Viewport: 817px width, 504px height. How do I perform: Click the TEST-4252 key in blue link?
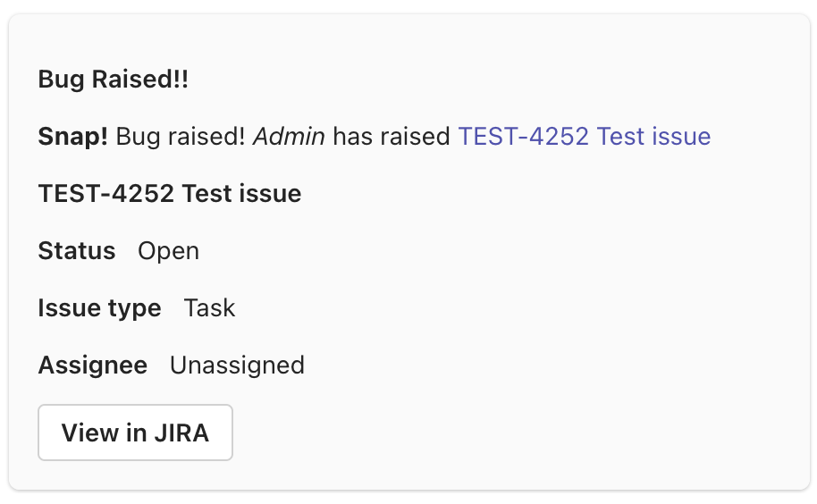click(523, 137)
